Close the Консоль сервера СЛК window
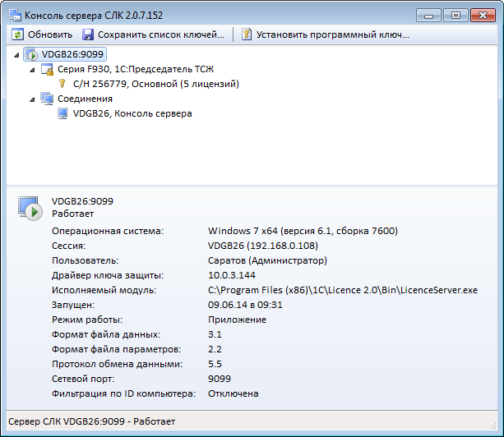Image resolution: width=504 pixels, height=437 pixels. [483, 15]
